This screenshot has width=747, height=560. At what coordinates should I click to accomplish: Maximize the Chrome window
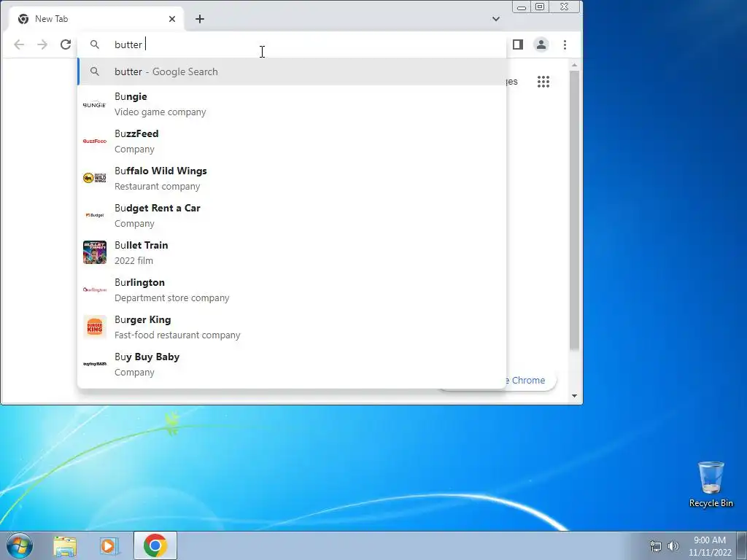point(540,7)
